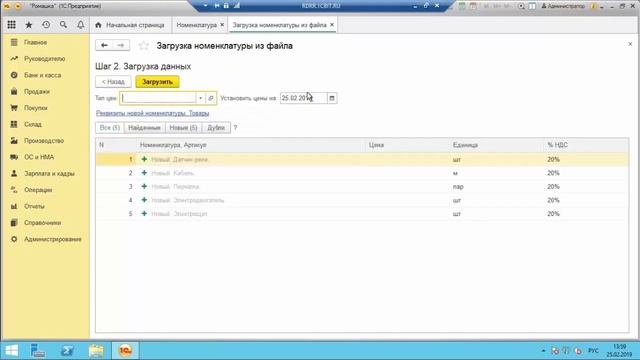
Task: Switch to Номенклатура tab
Action: click(x=196, y=25)
